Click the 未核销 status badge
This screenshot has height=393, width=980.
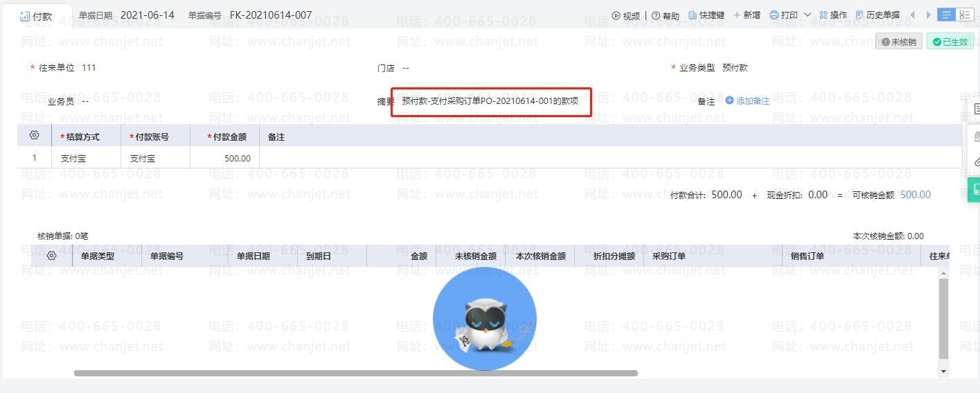[899, 42]
